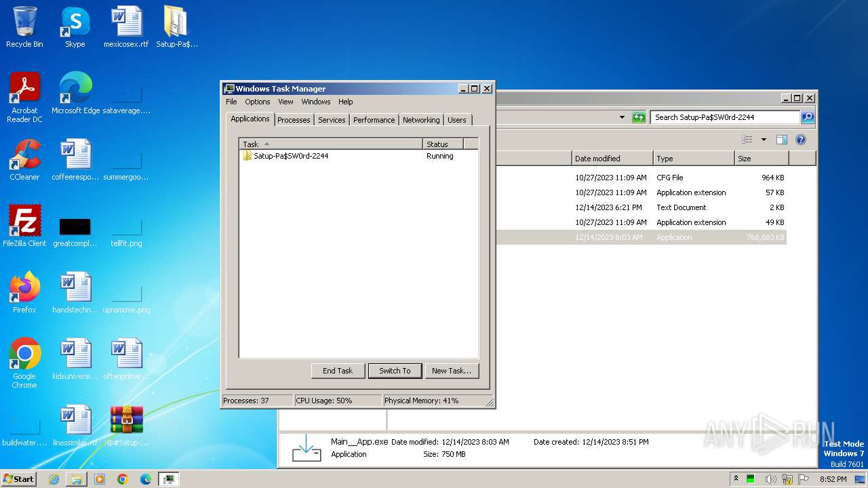Select the Text Document row in Explorer
This screenshot has height=488, width=868.
(x=641, y=207)
